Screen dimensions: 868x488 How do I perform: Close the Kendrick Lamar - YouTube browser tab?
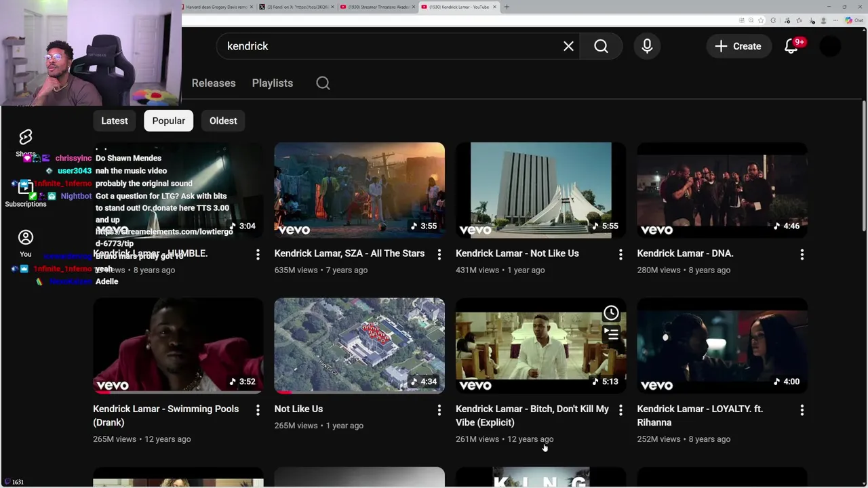(x=494, y=7)
